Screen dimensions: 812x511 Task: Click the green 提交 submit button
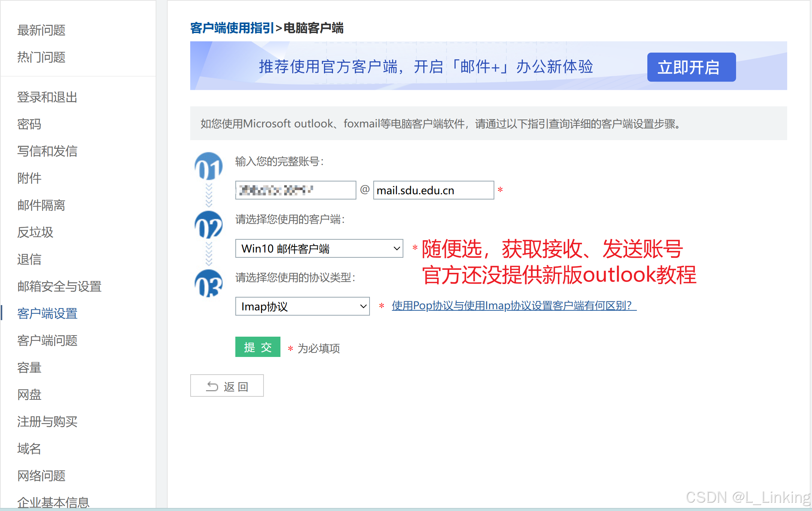tap(258, 347)
